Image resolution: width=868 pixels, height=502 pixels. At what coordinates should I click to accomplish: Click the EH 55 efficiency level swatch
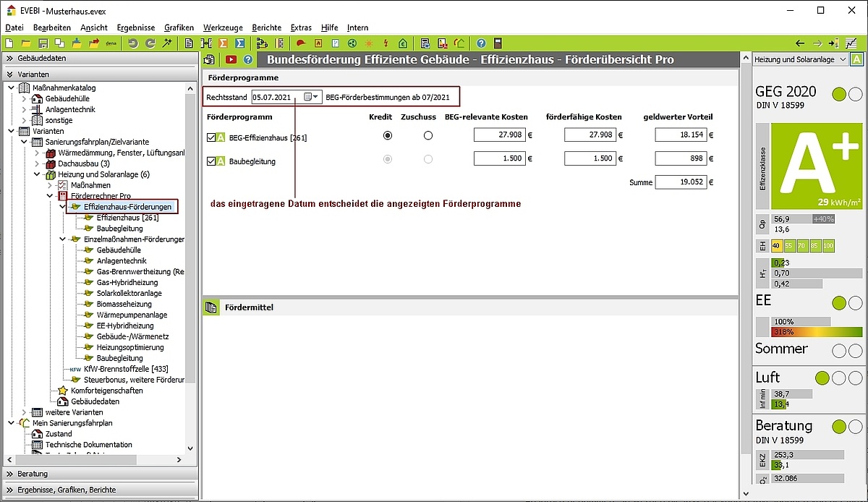pyautogui.click(x=790, y=246)
